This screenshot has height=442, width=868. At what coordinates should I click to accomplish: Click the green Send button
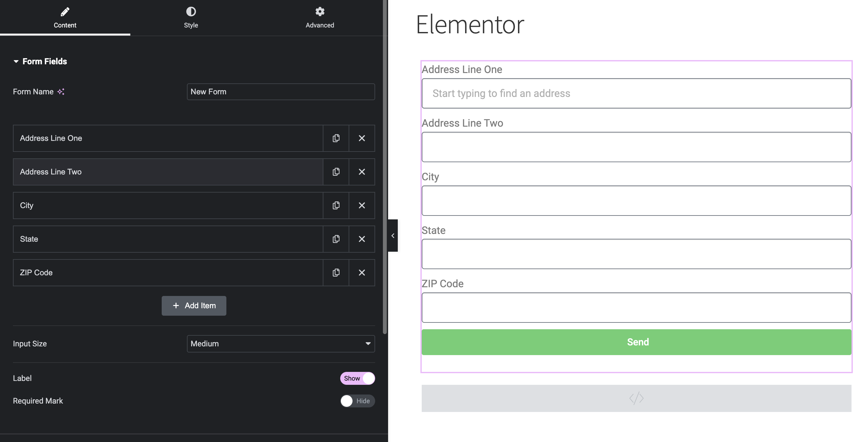pos(638,342)
